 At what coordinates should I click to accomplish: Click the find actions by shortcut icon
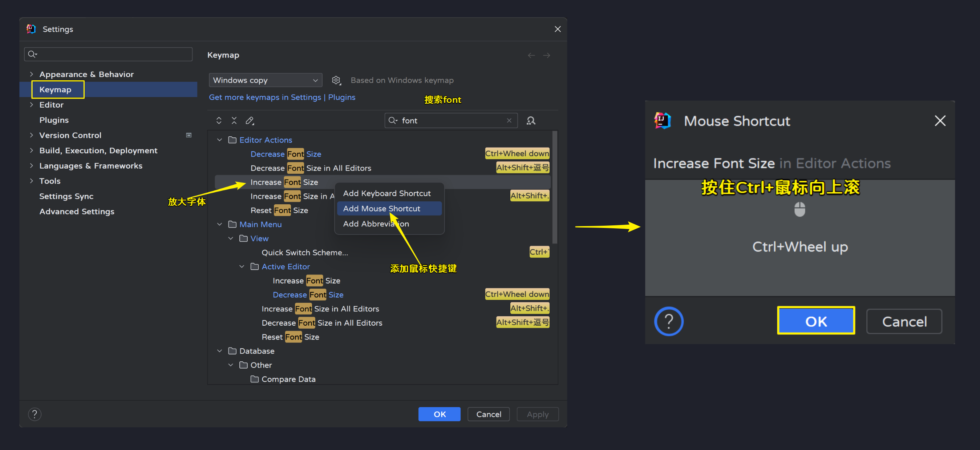(x=531, y=120)
